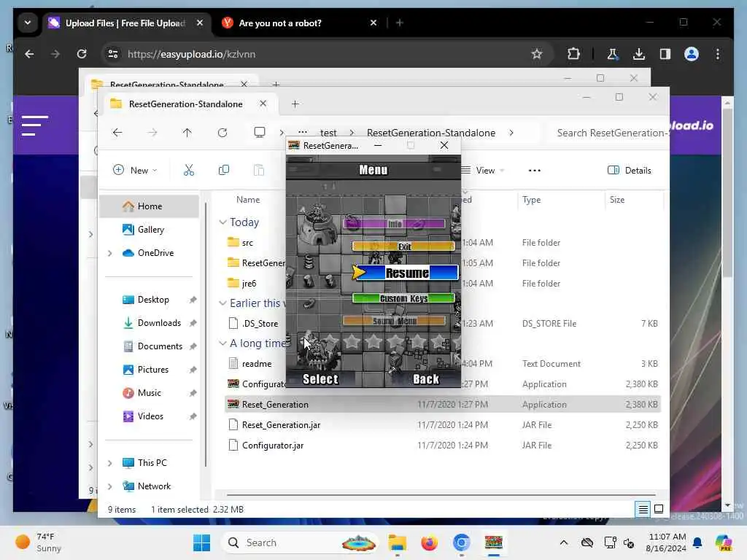Select the Reset_Generation application row
Screen dimensions: 747x560
443,404
